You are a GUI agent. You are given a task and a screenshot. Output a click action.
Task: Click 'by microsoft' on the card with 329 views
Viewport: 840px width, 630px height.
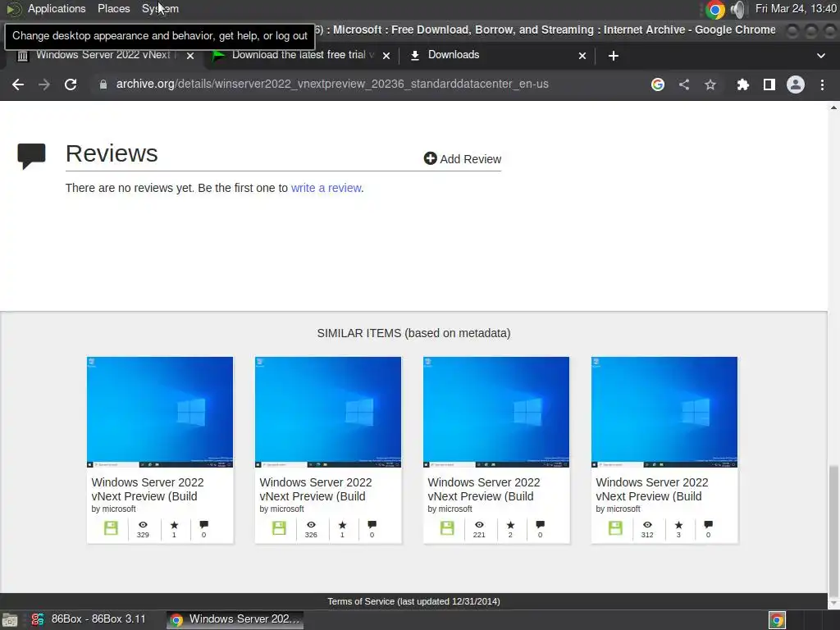[x=113, y=509]
